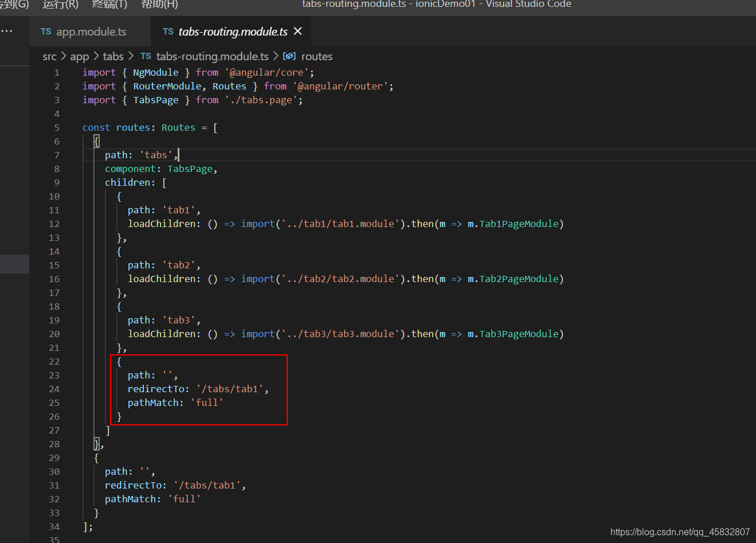Select the tabs-routing.module.ts tab
Viewport: 756px width, 543px height.
(233, 32)
